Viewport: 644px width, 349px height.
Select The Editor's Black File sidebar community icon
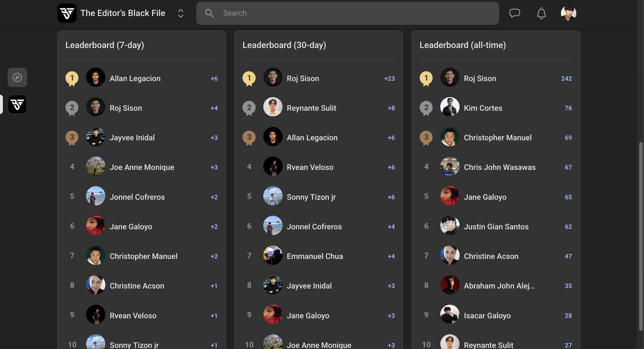coord(17,104)
